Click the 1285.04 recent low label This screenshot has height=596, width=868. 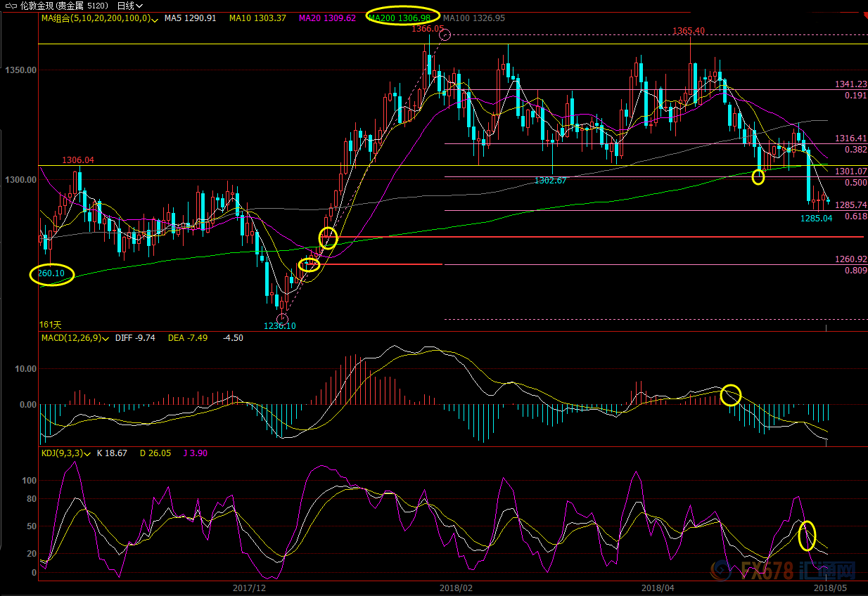pos(816,219)
